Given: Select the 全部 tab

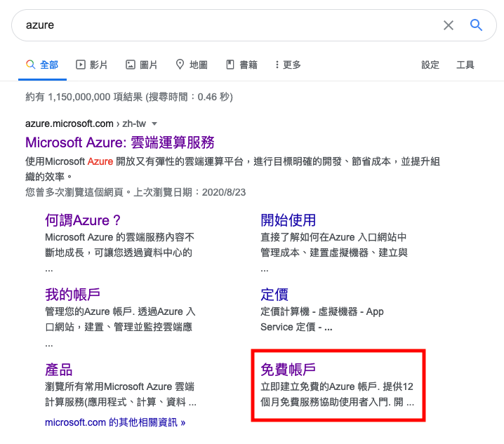Looking at the screenshot, I should 42,65.
